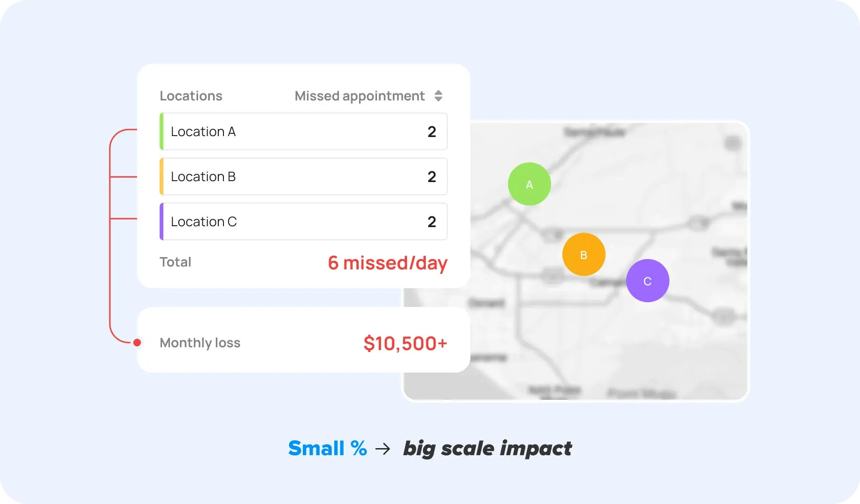This screenshot has width=860, height=504.
Task: Click the green color bar of Location A
Action: coord(161,131)
